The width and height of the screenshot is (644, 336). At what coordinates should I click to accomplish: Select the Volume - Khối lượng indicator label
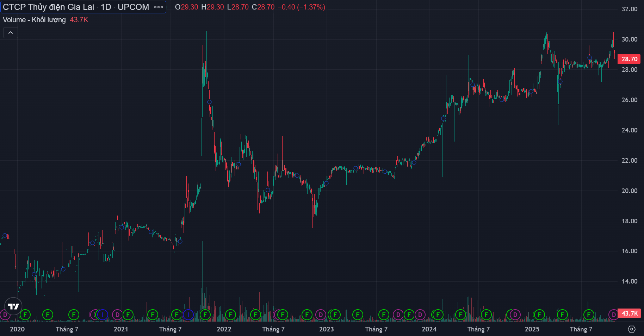(x=34, y=20)
